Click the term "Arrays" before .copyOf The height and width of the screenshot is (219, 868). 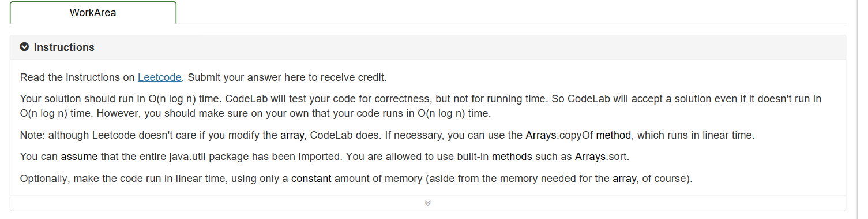540,136
